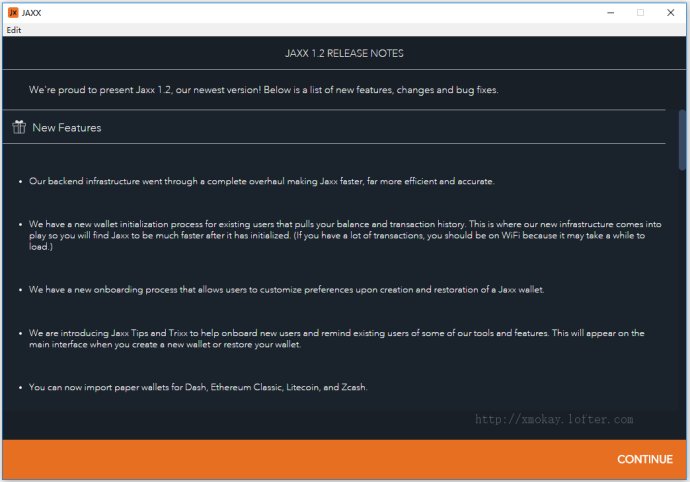Viewport: 690px width, 482px height.
Task: Click the Jaxx Tips and Trixx bullet
Action: [337, 339]
